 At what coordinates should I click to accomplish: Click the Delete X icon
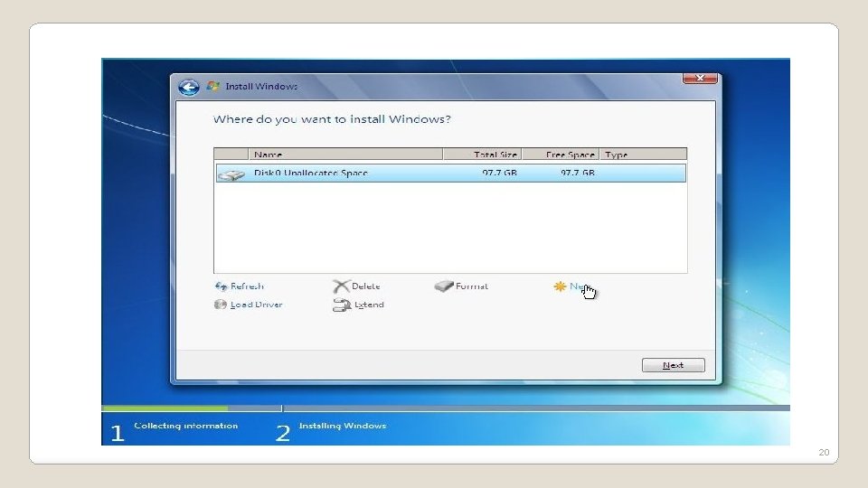point(341,286)
